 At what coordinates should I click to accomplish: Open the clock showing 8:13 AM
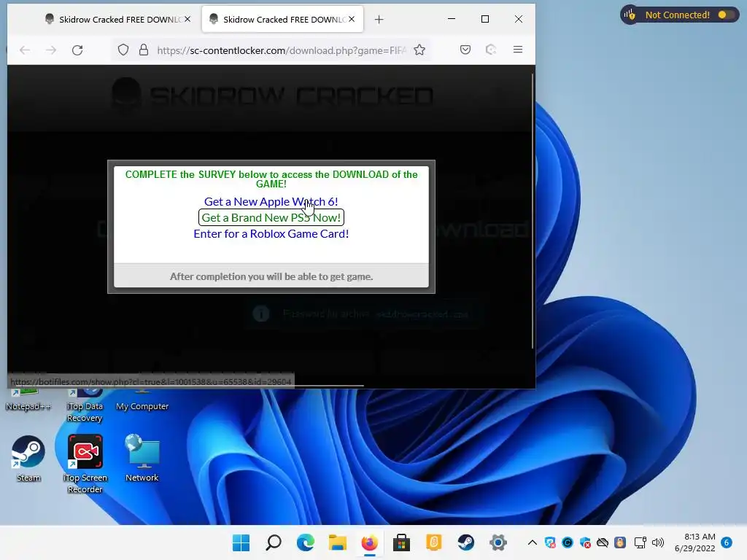click(x=695, y=542)
